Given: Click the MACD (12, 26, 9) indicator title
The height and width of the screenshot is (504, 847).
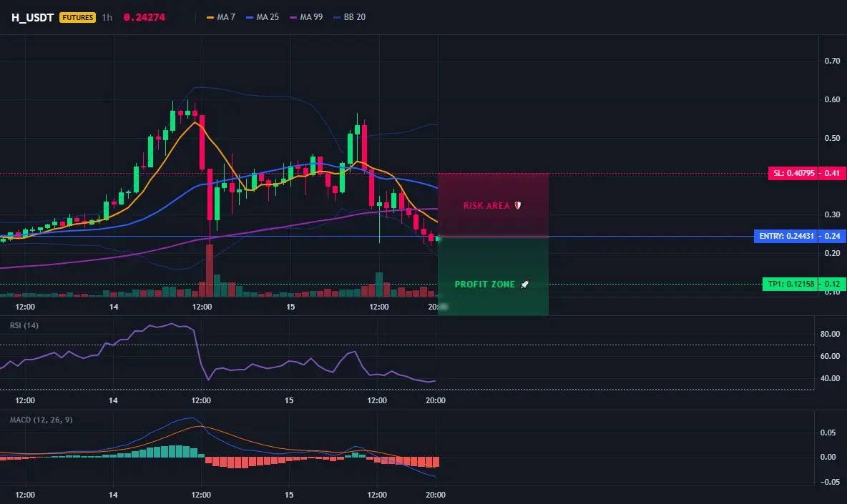Looking at the screenshot, I should pyautogui.click(x=41, y=420).
